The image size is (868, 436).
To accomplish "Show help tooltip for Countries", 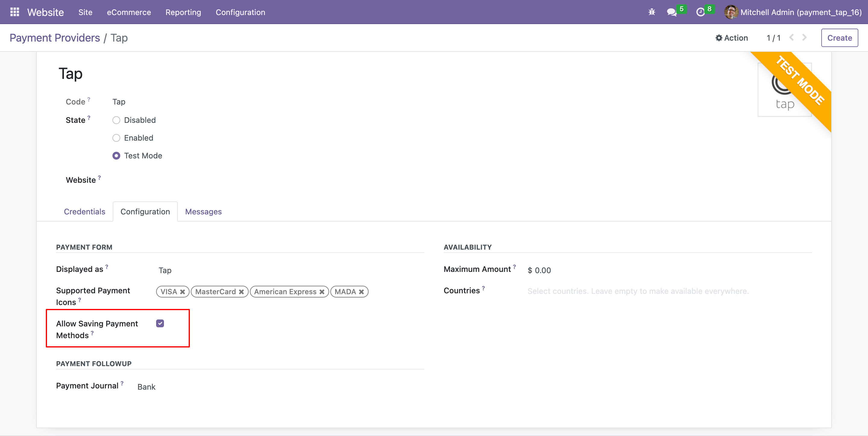I will [483, 288].
